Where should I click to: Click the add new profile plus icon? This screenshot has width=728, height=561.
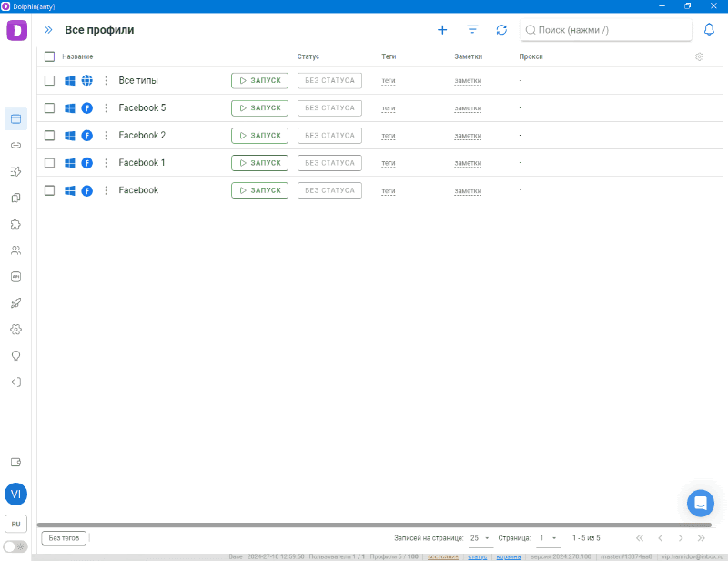(442, 30)
